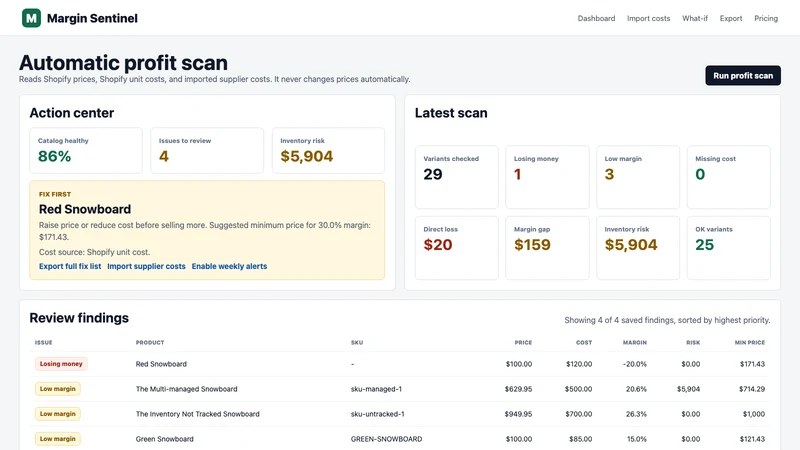Viewport: 800px width, 450px height.
Task: Click the 15.0% margin value
Action: pos(636,439)
